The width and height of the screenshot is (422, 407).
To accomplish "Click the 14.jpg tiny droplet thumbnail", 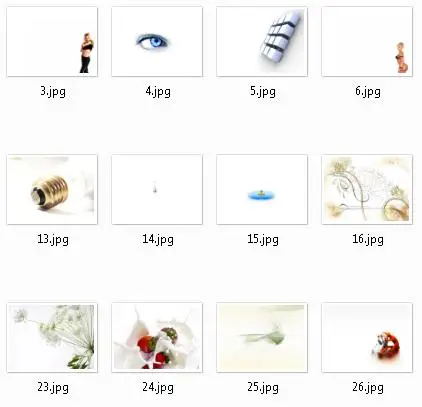I will (x=157, y=189).
